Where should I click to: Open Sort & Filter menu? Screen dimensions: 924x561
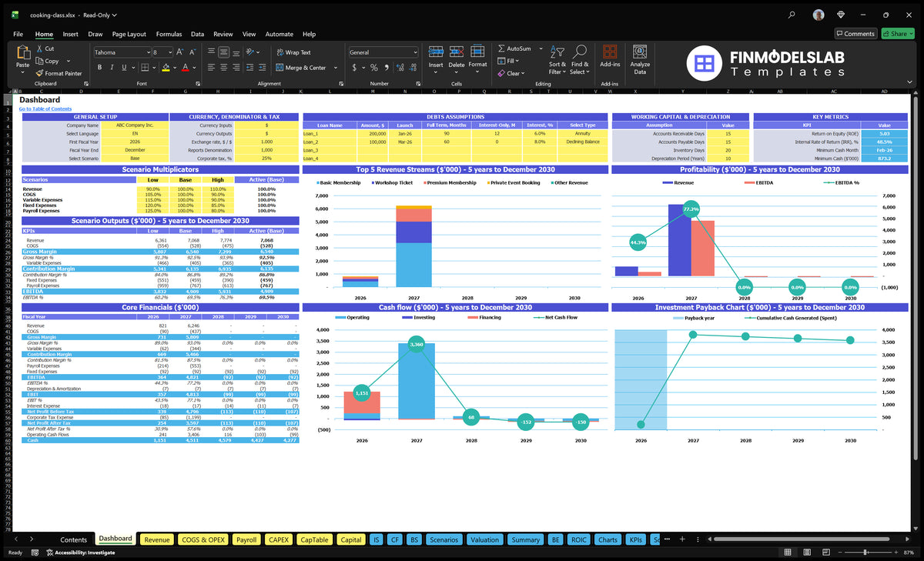tap(557, 59)
